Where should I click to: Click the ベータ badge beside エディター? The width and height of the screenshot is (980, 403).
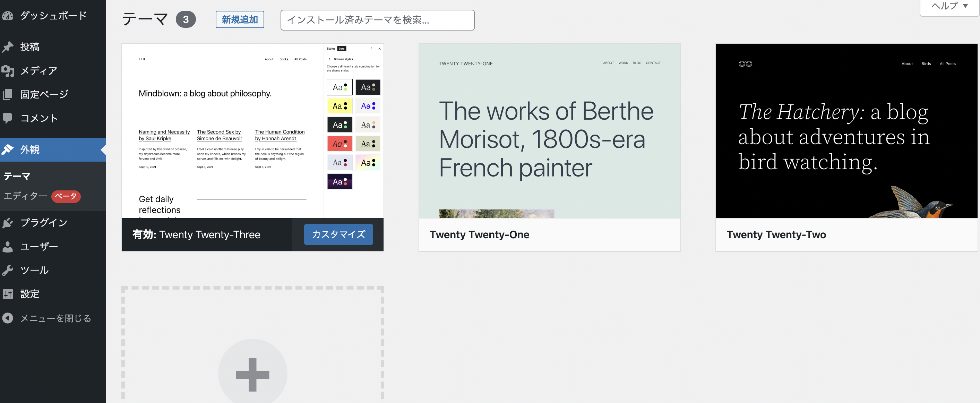tap(66, 196)
